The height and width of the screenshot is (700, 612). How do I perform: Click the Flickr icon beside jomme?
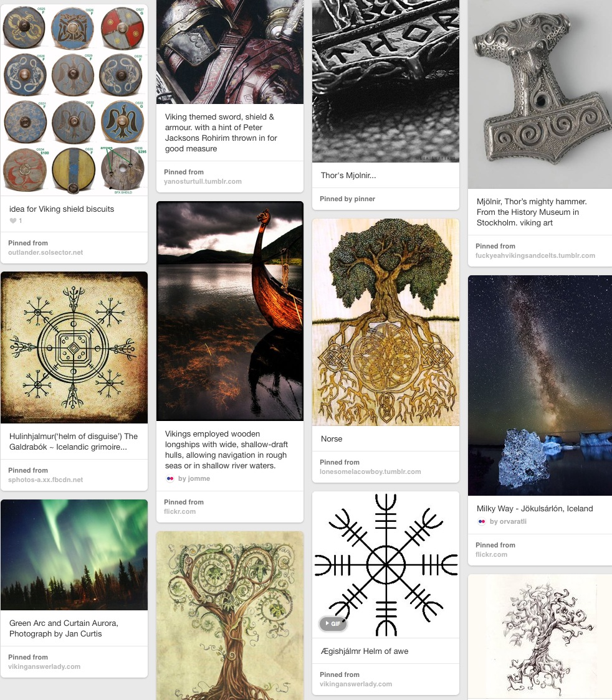pos(170,478)
